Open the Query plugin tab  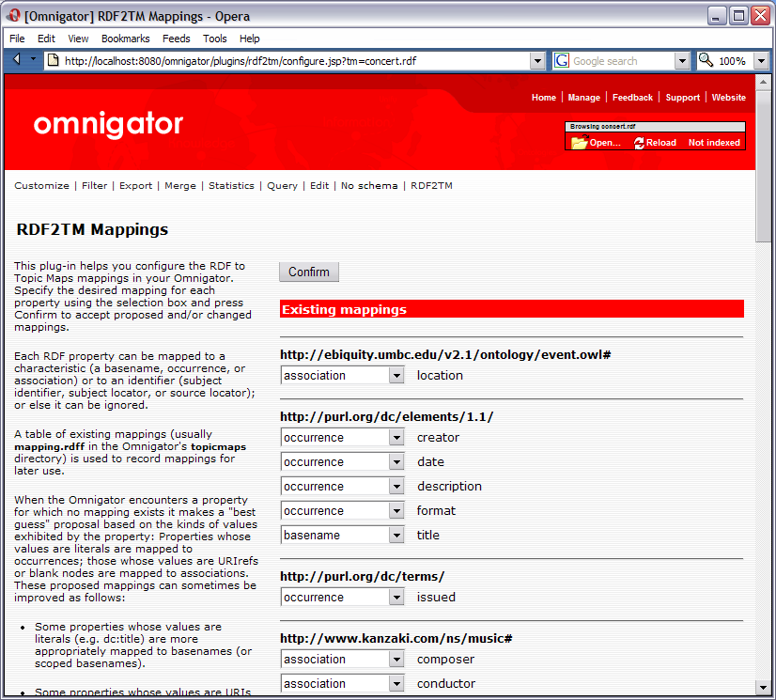[282, 185]
